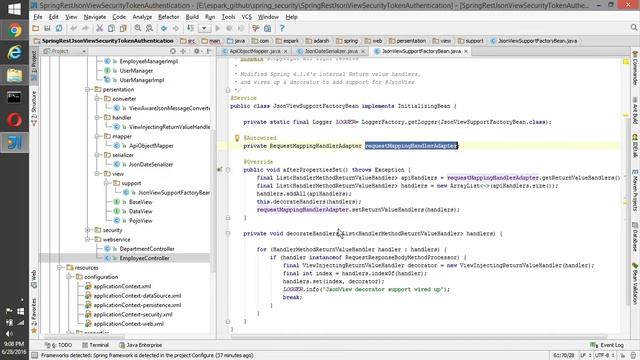640x360 pixels.
Task: Click the Paste toolbar icon
Action: point(123,28)
